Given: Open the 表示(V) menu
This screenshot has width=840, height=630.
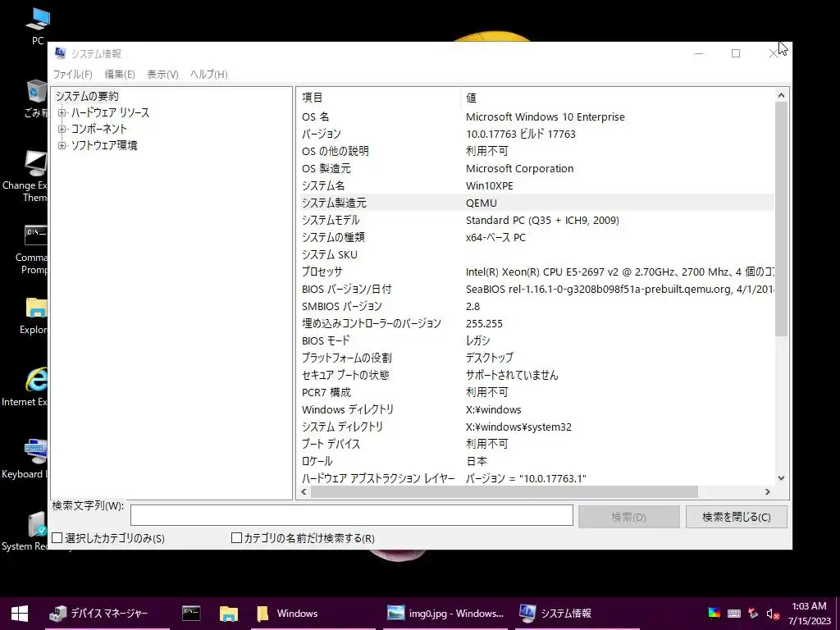Looking at the screenshot, I should pos(163,75).
